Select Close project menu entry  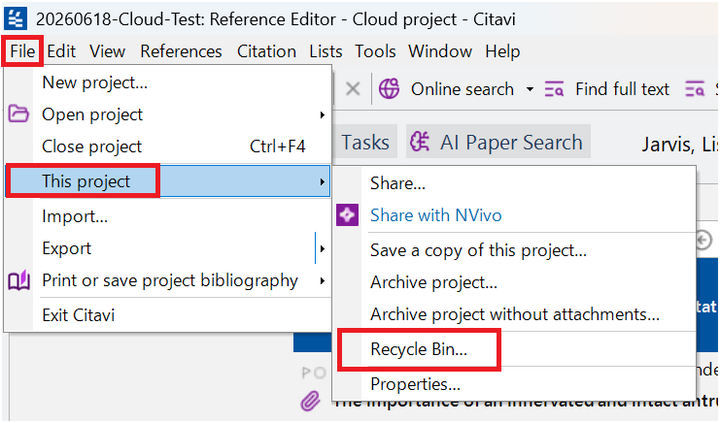pyautogui.click(x=168, y=147)
